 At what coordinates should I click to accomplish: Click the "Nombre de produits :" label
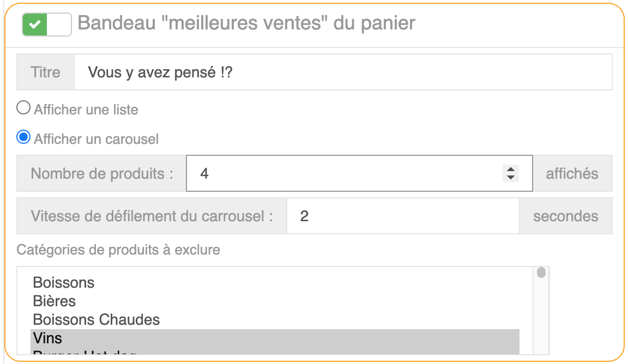click(102, 174)
